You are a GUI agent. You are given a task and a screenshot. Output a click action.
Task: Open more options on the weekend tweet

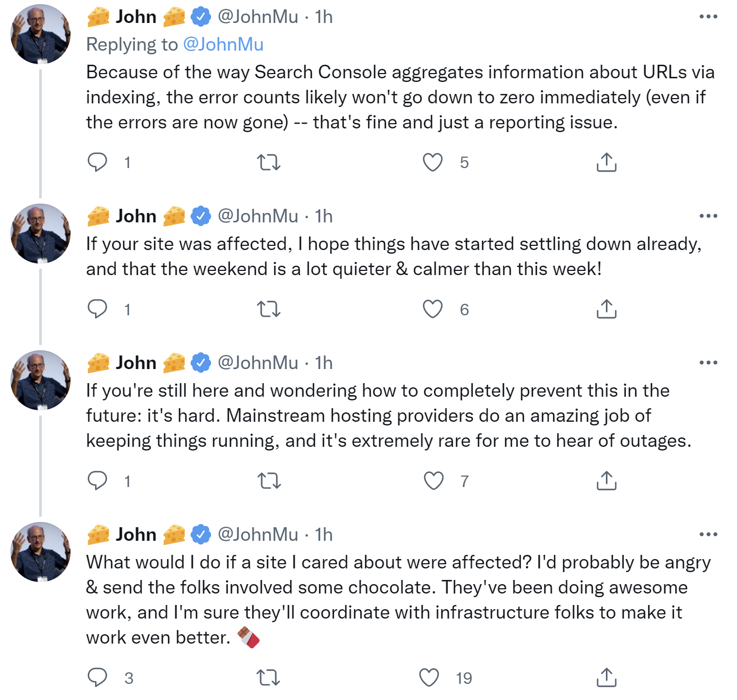708,216
